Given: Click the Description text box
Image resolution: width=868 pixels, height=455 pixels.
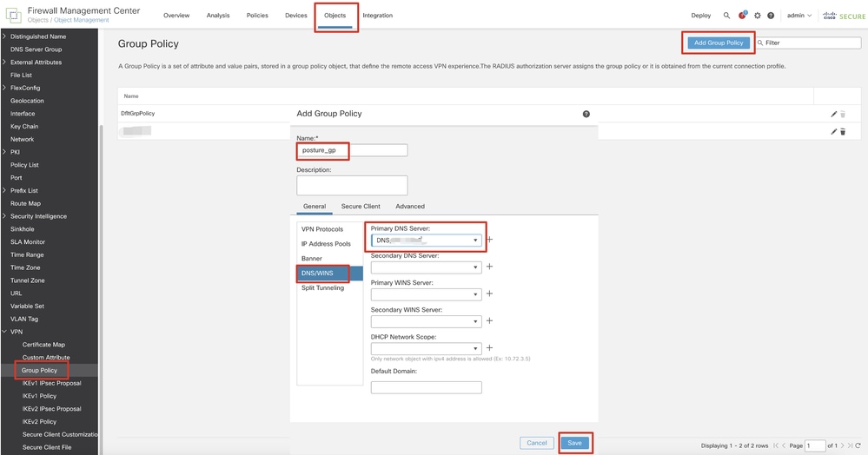Looking at the screenshot, I should tap(352, 186).
